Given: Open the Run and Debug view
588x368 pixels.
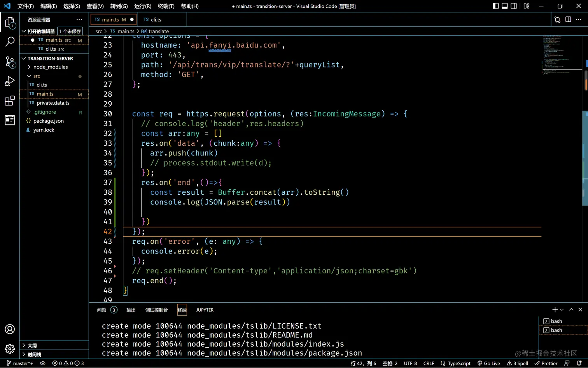Looking at the screenshot, I should click(x=10, y=81).
